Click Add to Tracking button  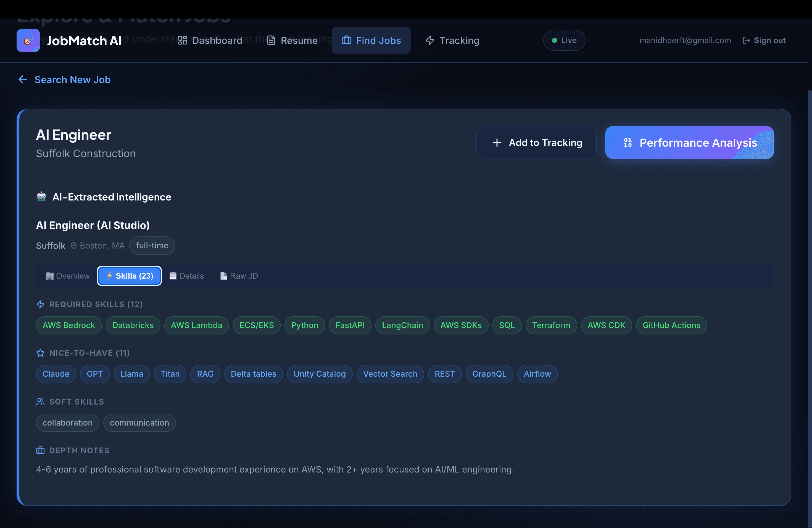[x=536, y=142]
